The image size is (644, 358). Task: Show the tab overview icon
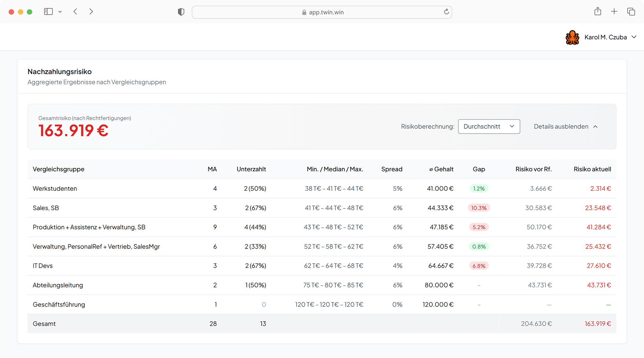point(631,12)
